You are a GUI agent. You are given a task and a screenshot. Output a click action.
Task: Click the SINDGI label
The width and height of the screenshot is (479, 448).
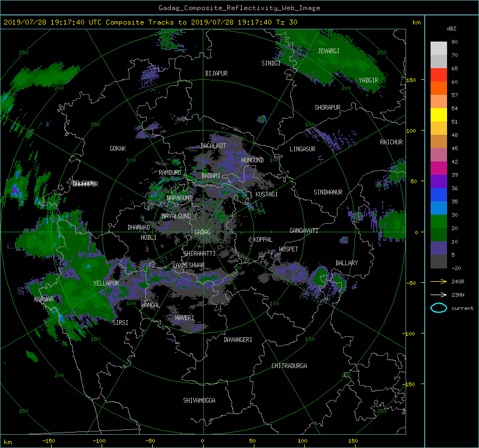tap(271, 63)
